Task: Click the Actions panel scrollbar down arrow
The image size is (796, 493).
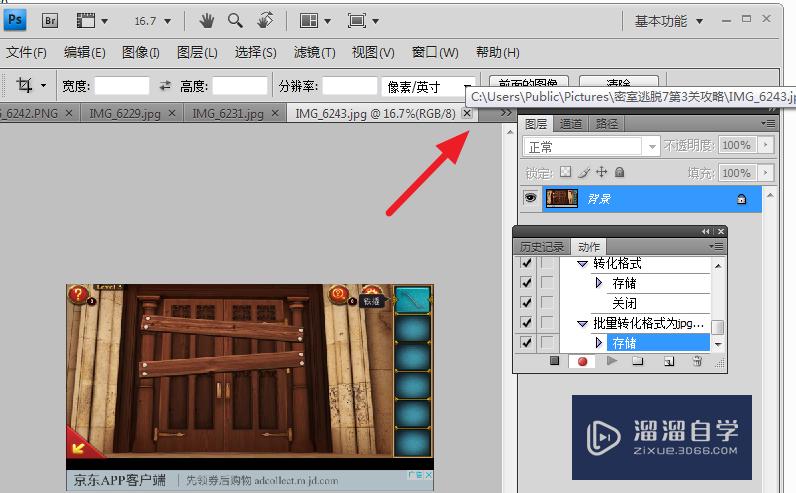Action: pos(718,344)
